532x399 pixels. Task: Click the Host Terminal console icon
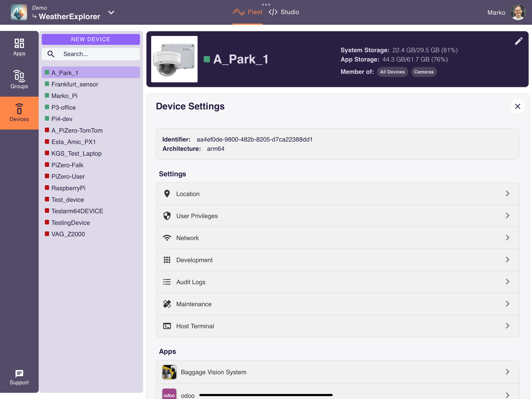[167, 326]
